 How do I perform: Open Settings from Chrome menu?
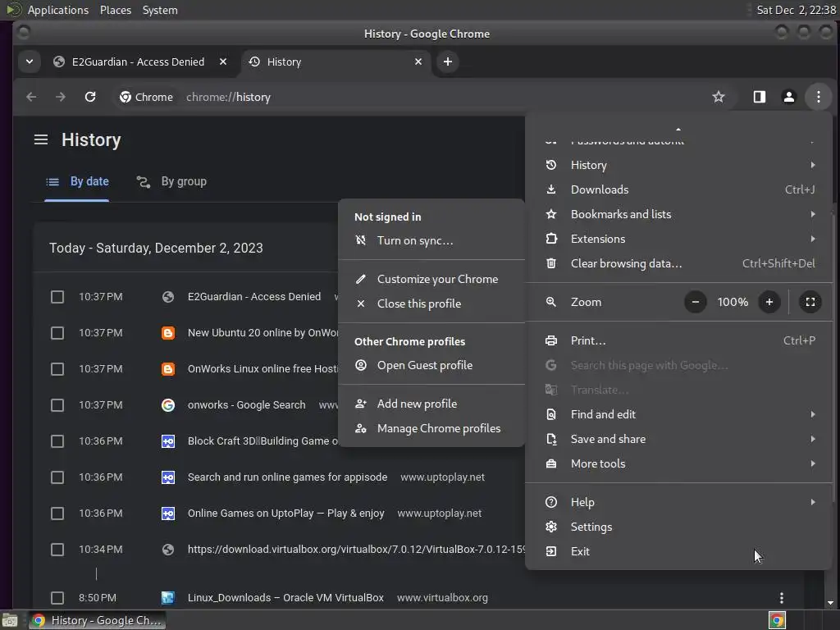[678, 527]
